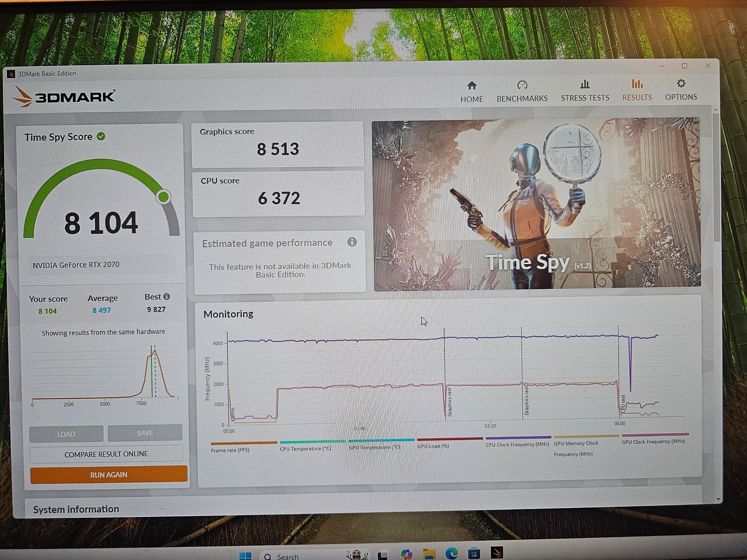Open Microsoft Store from the taskbar
This screenshot has height=560, width=747.
[x=474, y=553]
